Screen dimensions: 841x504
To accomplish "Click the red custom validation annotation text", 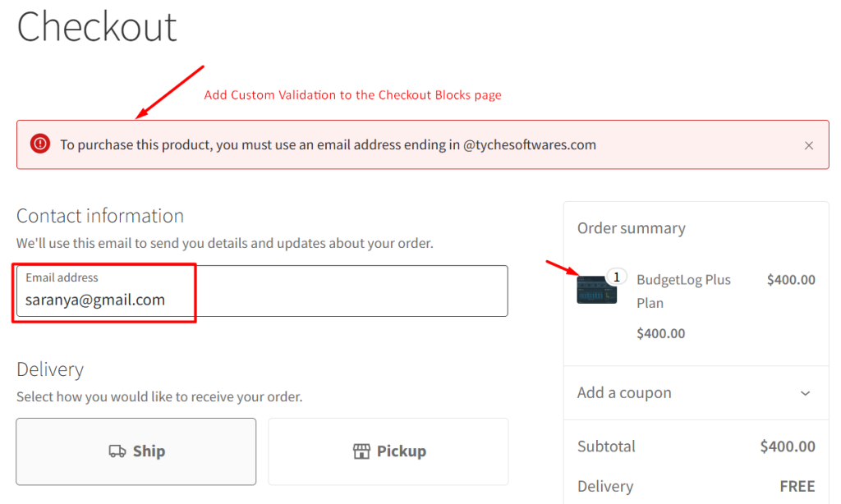I will (x=353, y=94).
